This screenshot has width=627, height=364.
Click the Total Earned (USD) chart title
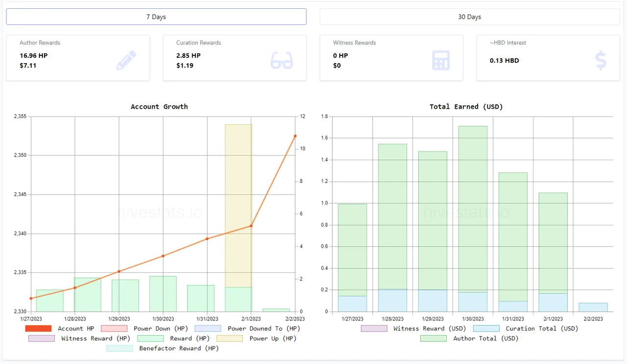(x=466, y=107)
